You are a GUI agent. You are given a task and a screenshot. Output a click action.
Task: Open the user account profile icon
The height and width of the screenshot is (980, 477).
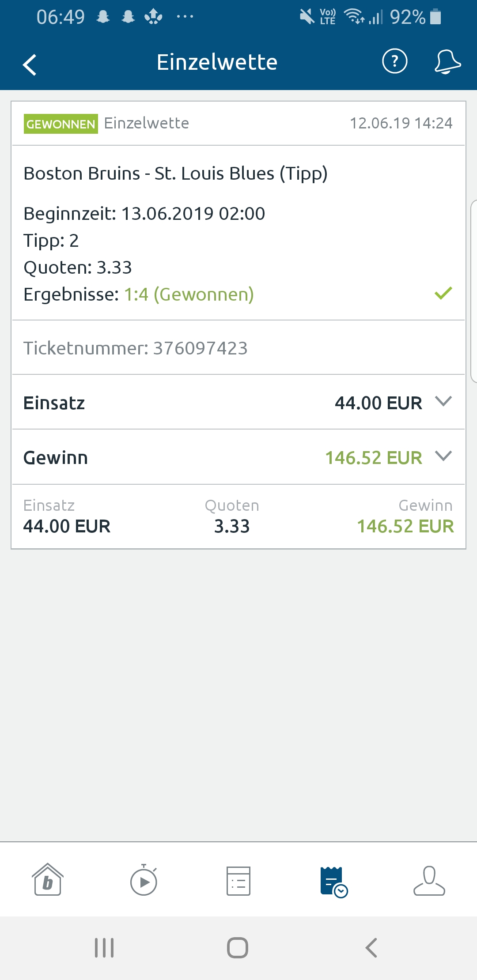point(429,881)
